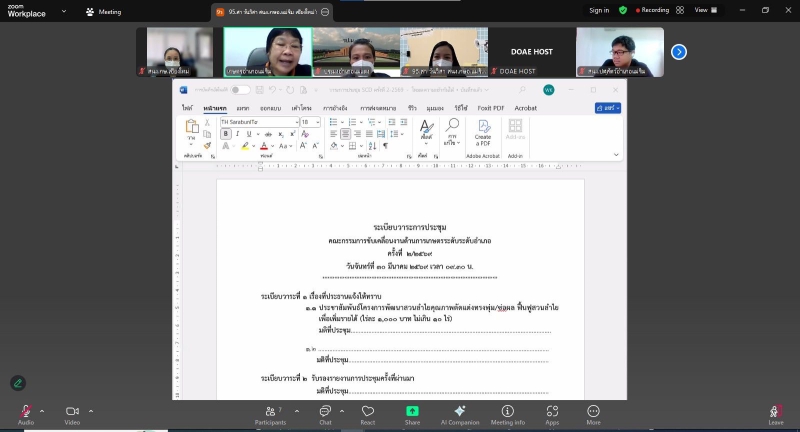Launch AI Companion
This screenshot has height=432, width=800.
pyautogui.click(x=459, y=411)
